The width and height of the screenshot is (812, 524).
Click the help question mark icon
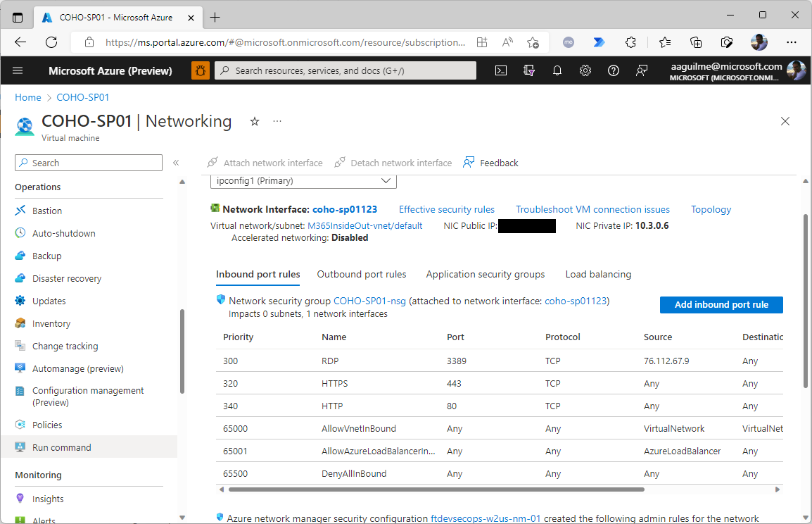pos(614,70)
